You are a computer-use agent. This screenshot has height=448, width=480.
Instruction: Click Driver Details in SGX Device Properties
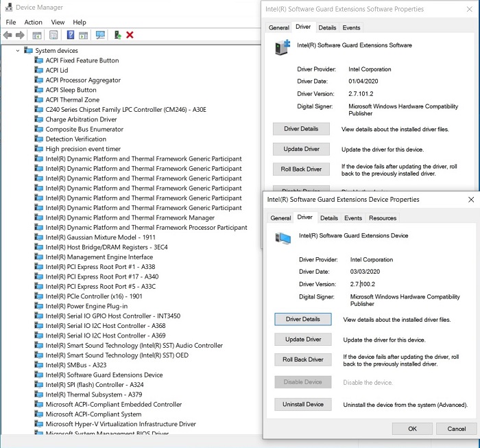(x=303, y=319)
